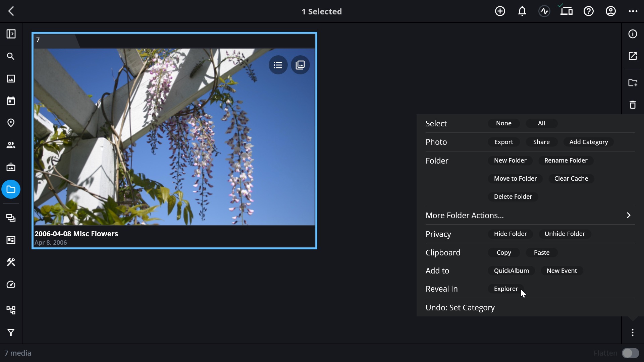
Task: Expand More Folder Actions chevron
Action: [629, 215]
